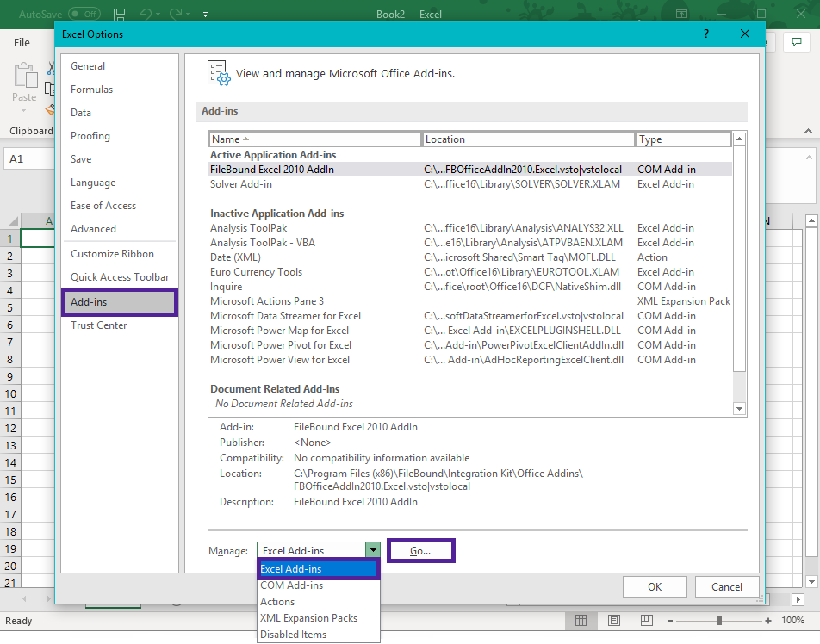The width and height of the screenshot is (820, 644).
Task: Collapse the ribbon with the chevron arrow
Action: click(809, 131)
